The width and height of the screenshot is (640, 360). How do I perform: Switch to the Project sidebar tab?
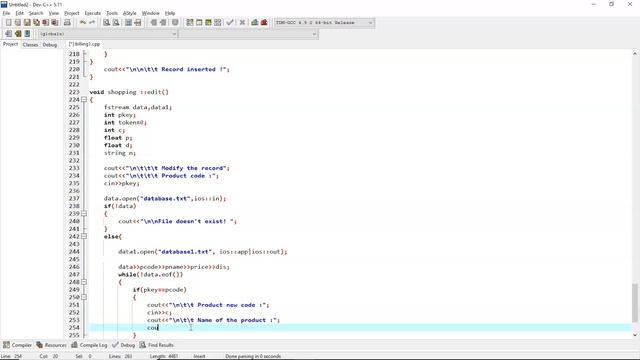(11, 44)
